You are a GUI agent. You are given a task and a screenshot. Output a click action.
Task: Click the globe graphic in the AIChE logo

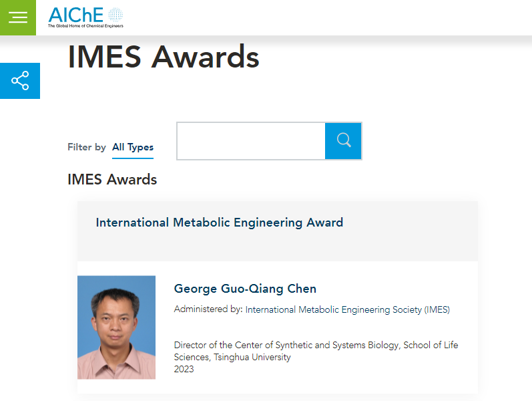(115, 14)
